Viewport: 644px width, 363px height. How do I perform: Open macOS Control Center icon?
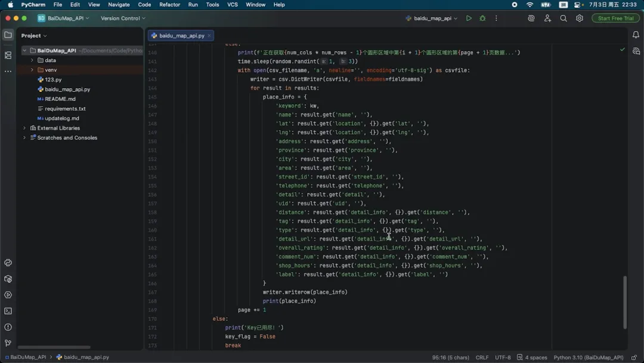pyautogui.click(x=578, y=5)
